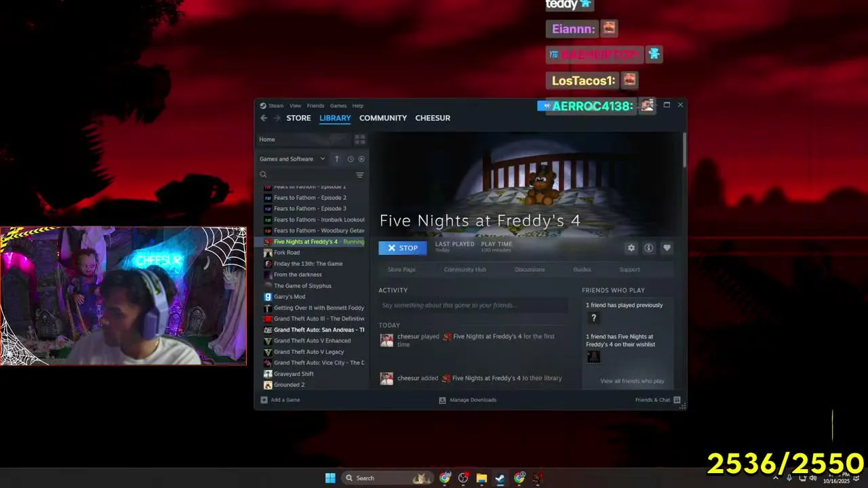Open the Support link
Screen dimensions: 868x488
pos(629,270)
